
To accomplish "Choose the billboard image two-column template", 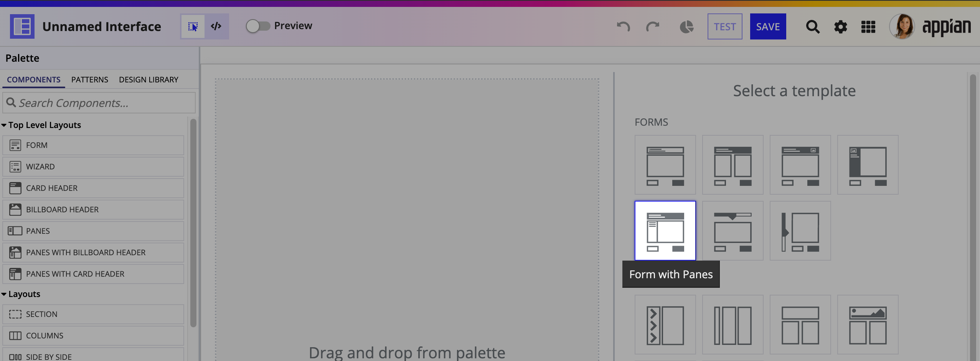I will (x=868, y=325).
